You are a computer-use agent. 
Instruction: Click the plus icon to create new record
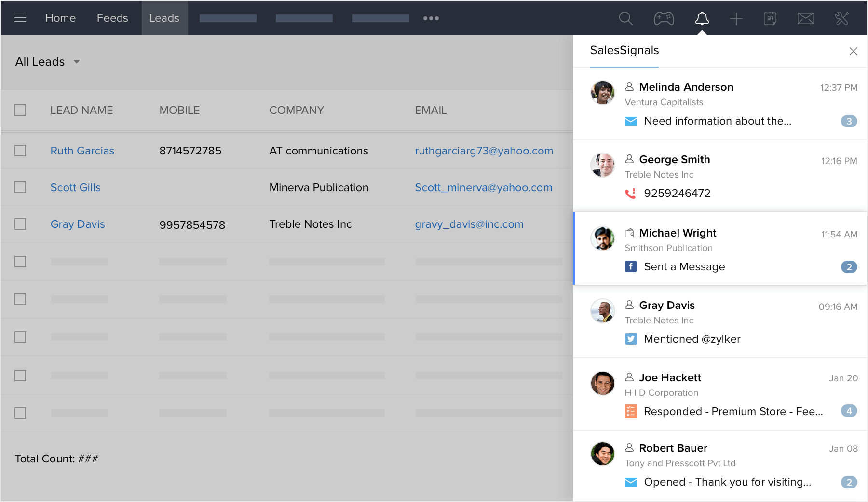coord(736,18)
